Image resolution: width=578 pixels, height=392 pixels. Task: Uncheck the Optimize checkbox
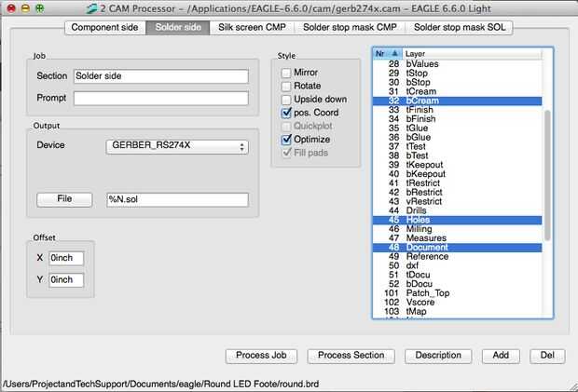point(286,140)
